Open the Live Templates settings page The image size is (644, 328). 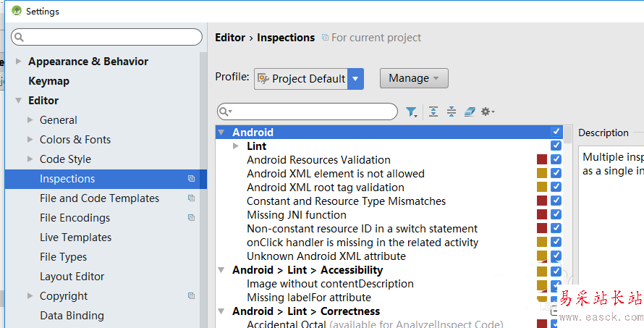click(x=75, y=237)
